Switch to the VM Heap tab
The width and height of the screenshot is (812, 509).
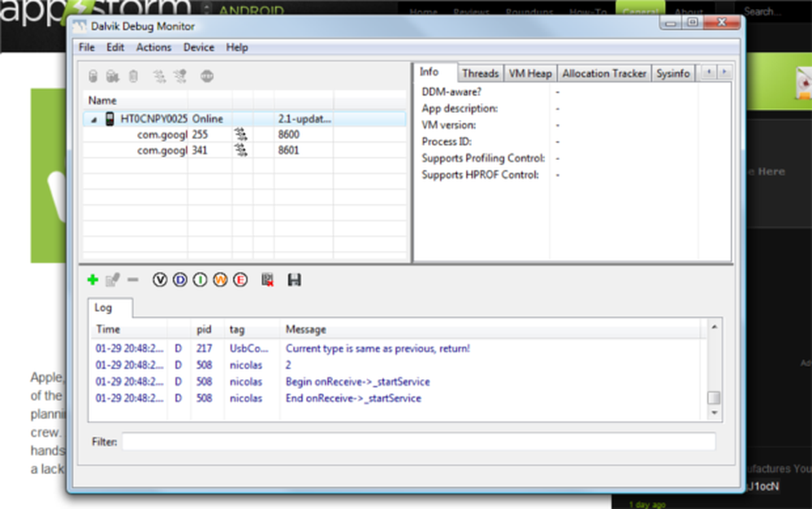pyautogui.click(x=529, y=74)
